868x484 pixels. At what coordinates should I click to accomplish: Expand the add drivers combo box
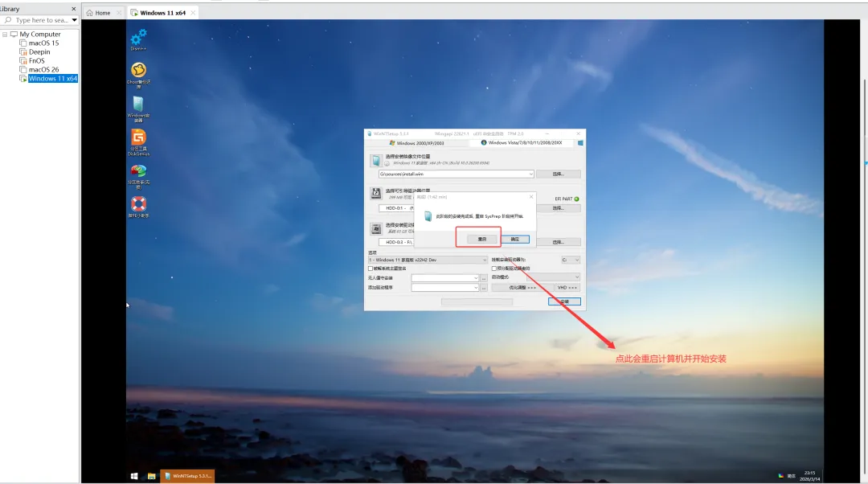point(476,288)
